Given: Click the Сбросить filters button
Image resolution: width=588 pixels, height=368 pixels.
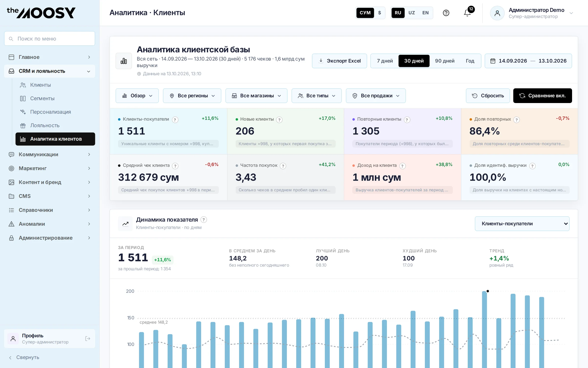Looking at the screenshot, I should [488, 96].
